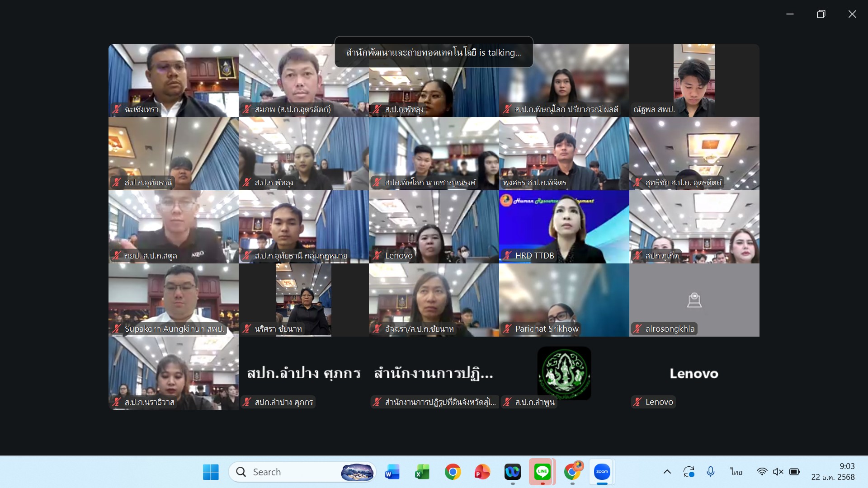
Task: Launch Excel from the taskbar
Action: coord(422,472)
